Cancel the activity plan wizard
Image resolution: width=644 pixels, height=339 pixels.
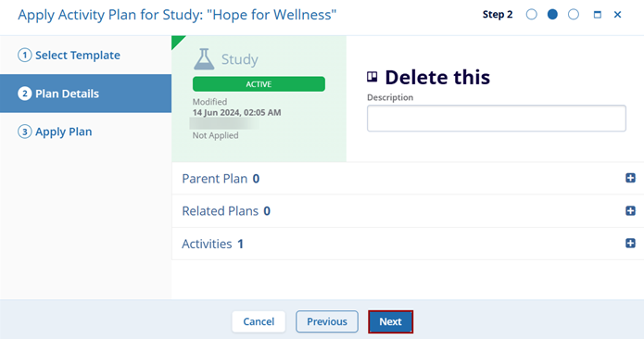pos(259,321)
